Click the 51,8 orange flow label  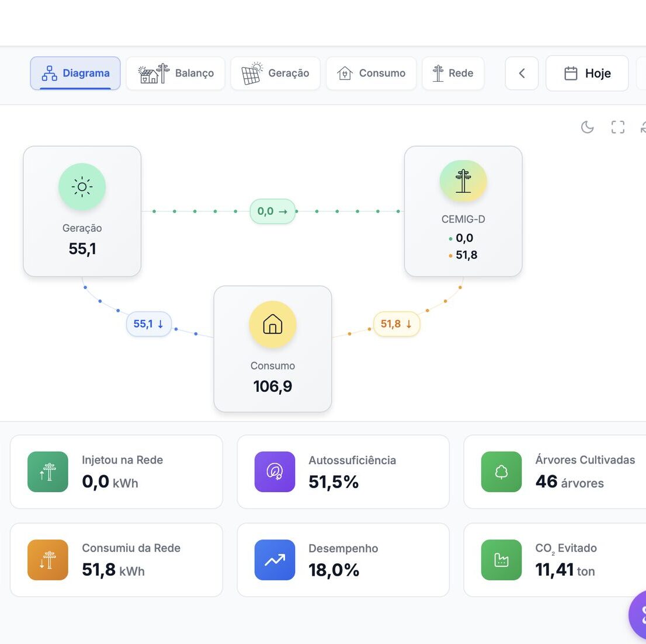tap(397, 324)
